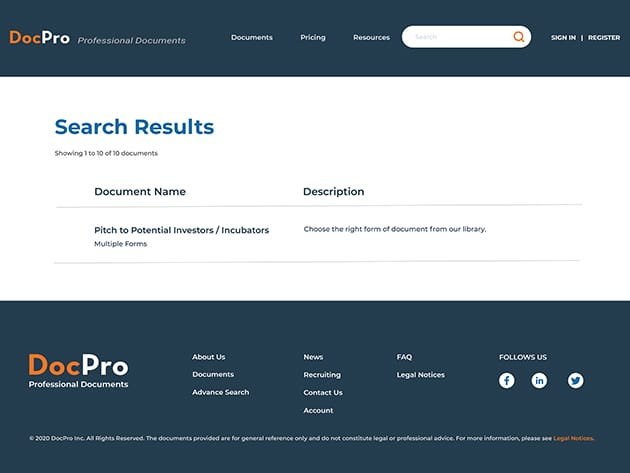Click inside the search input field
Screen dimensions: 630x473
coord(458,37)
